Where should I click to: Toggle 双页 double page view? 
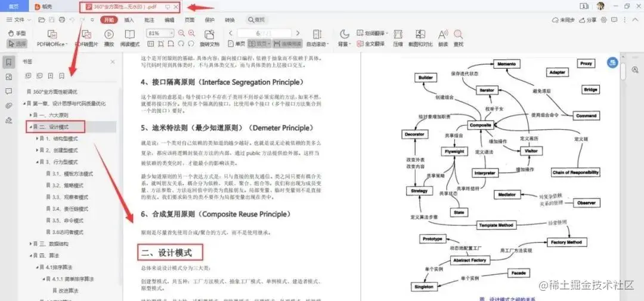[x=259, y=44]
